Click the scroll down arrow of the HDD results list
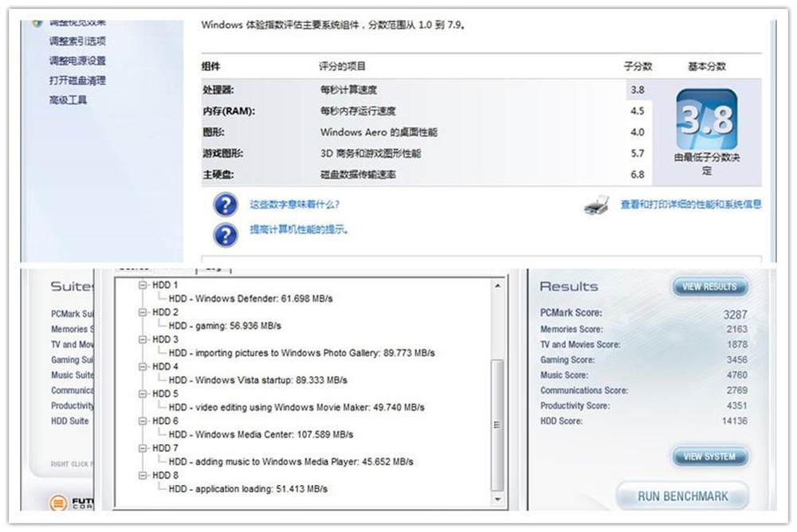 pos(497,499)
